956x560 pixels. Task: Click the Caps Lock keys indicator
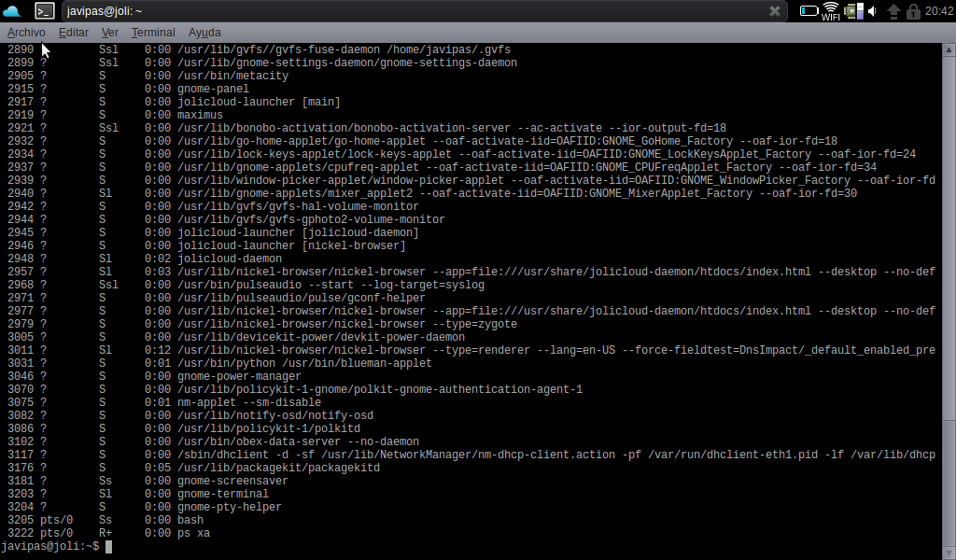point(913,11)
